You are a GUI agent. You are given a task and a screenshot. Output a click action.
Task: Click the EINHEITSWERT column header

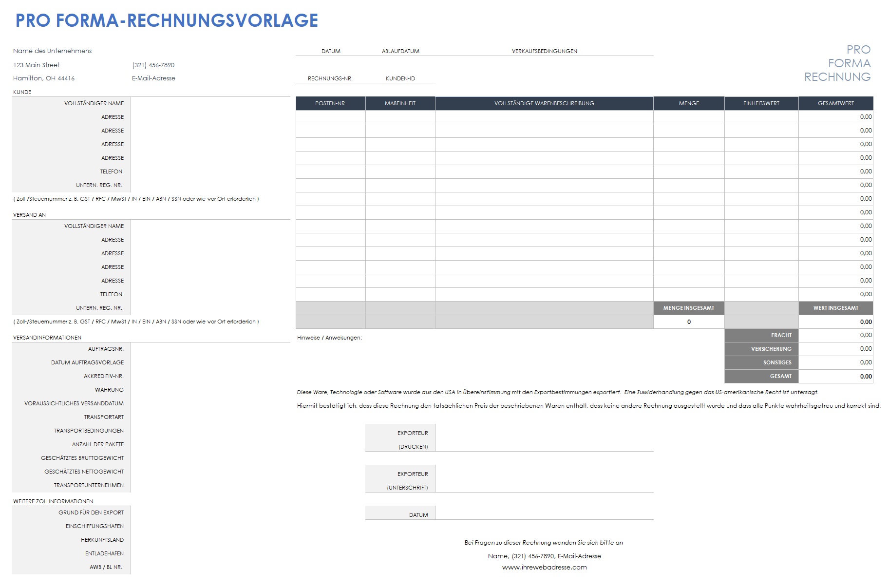click(x=761, y=103)
